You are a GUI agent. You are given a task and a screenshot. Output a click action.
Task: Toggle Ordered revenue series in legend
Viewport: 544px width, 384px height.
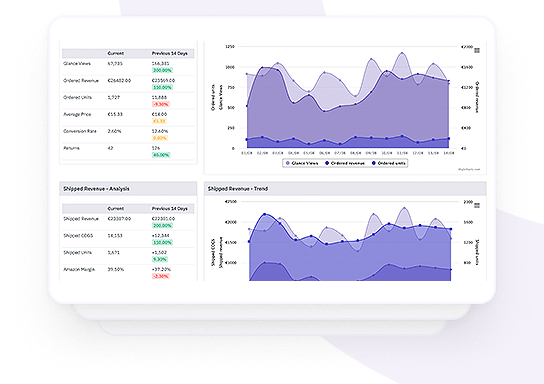(345, 163)
